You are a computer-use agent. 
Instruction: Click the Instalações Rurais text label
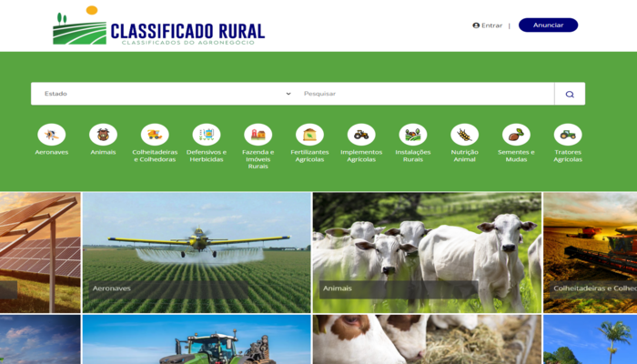[413, 156]
